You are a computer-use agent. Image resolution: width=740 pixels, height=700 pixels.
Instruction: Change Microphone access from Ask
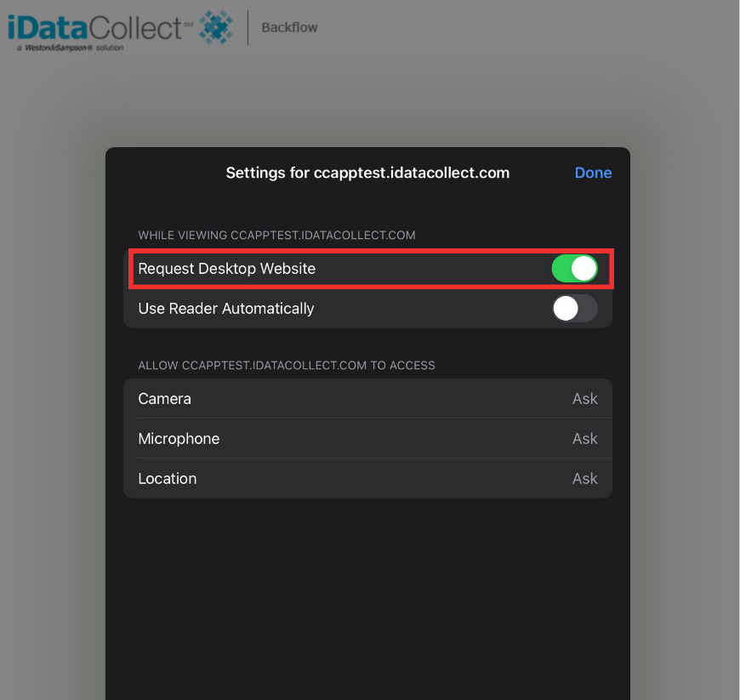point(584,439)
